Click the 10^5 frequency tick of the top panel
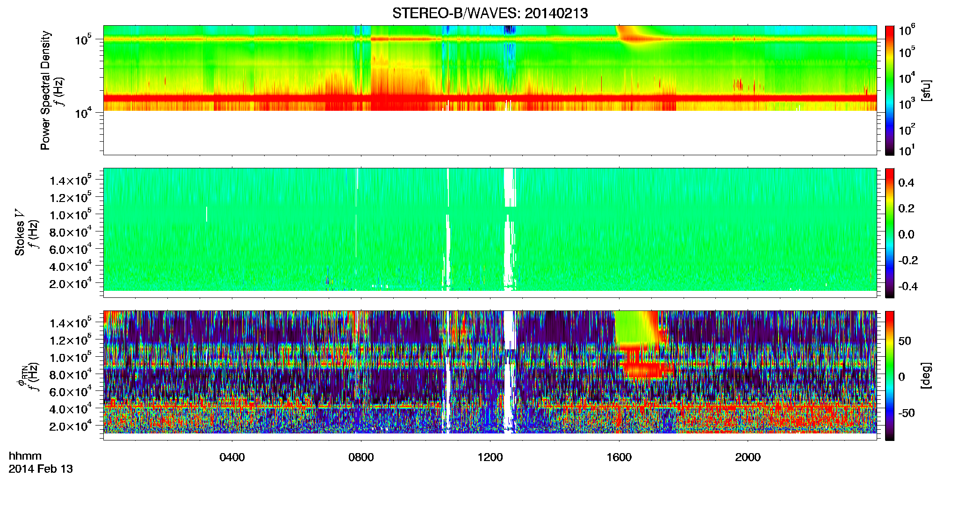This screenshot has height=505, width=980. 83,39
